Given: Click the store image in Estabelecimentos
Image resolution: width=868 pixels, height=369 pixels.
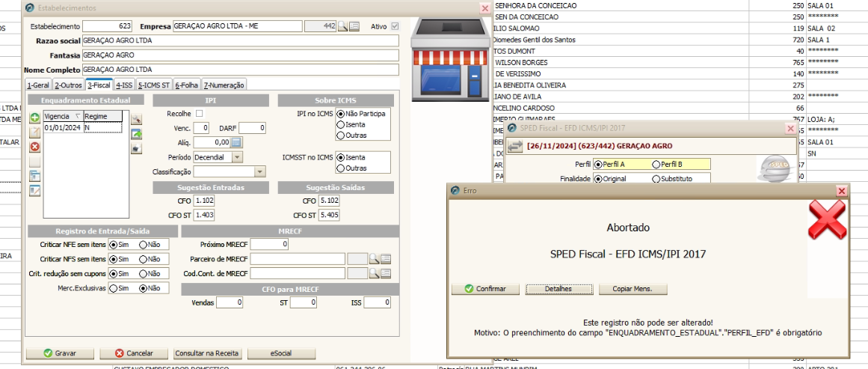Looking at the screenshot, I should coord(450,60).
